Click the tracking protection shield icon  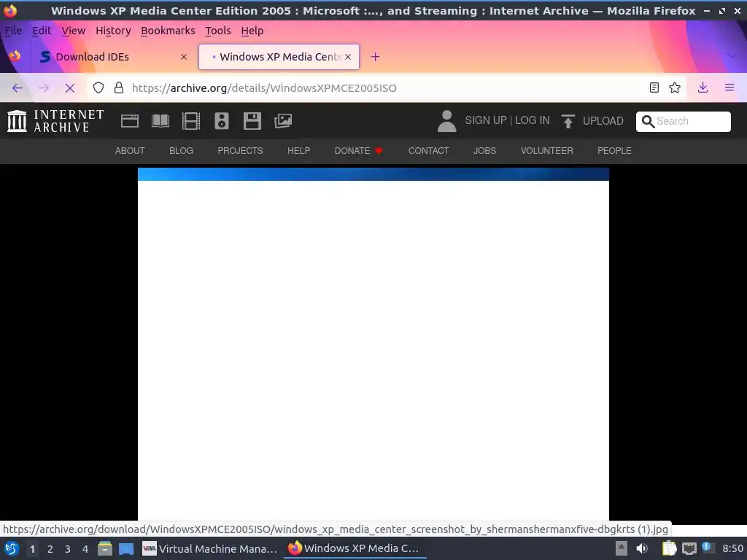(x=98, y=87)
